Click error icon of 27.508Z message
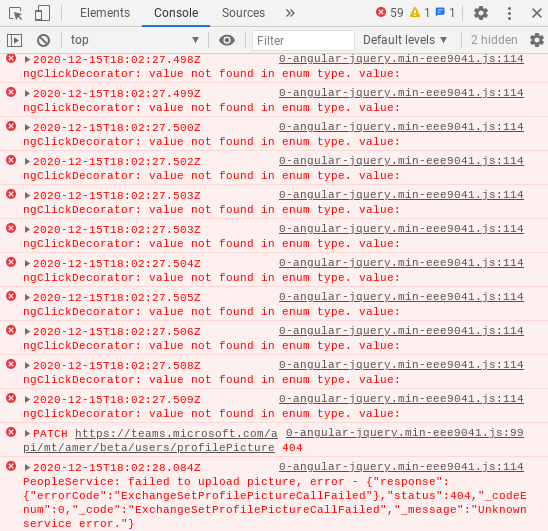The image size is (548, 531). (11, 364)
